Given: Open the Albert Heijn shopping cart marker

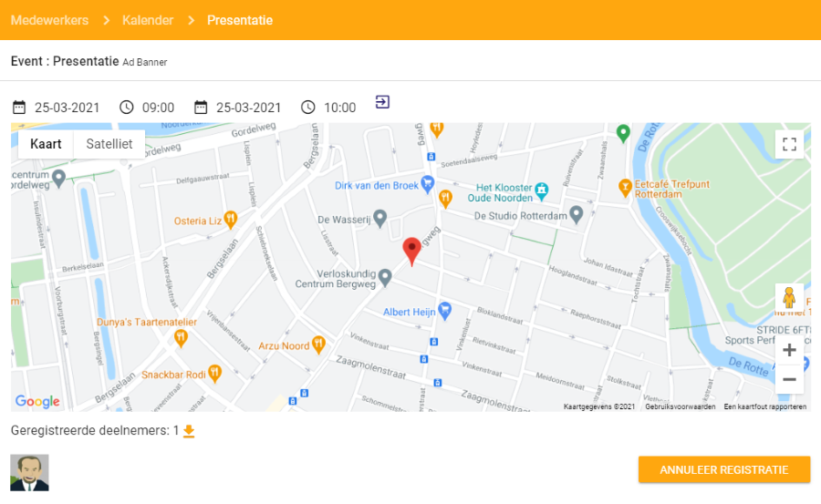Looking at the screenshot, I should tap(444, 311).
